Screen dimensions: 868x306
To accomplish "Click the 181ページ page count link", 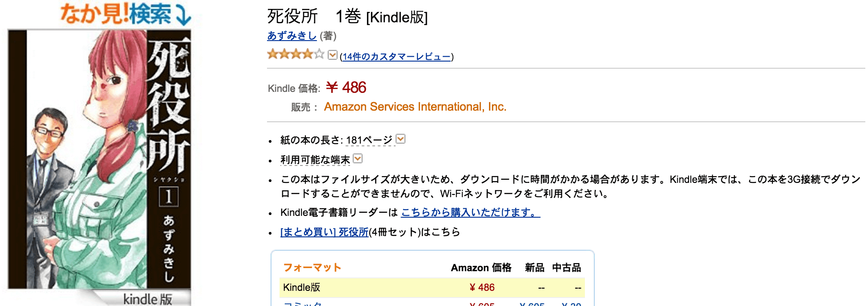I will coord(367,139).
